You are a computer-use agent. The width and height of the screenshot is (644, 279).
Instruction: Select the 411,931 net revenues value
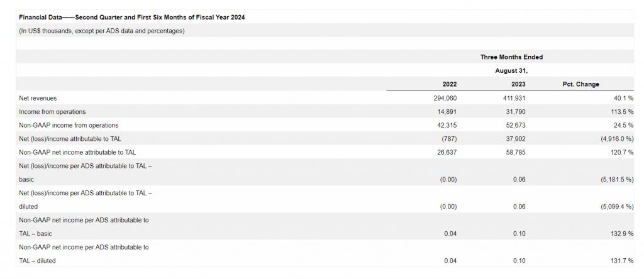(514, 98)
